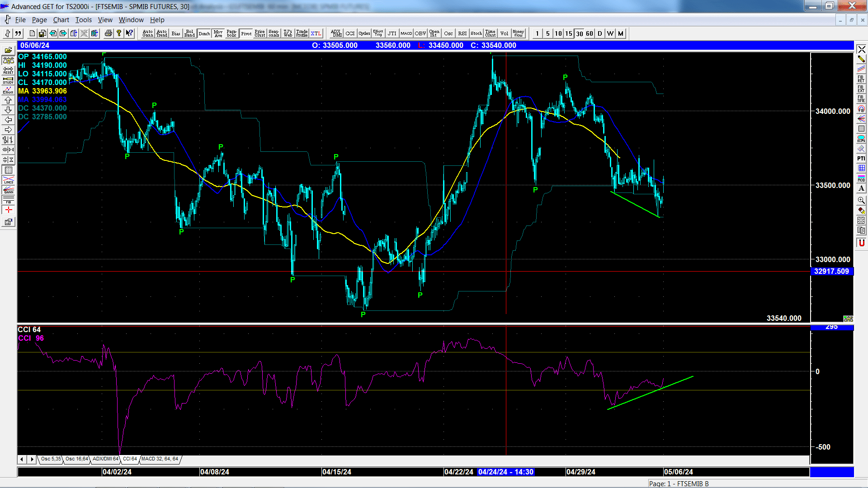Select the FIB TIME tool on right panel
Image resolution: width=868 pixels, height=488 pixels.
pyautogui.click(x=861, y=99)
